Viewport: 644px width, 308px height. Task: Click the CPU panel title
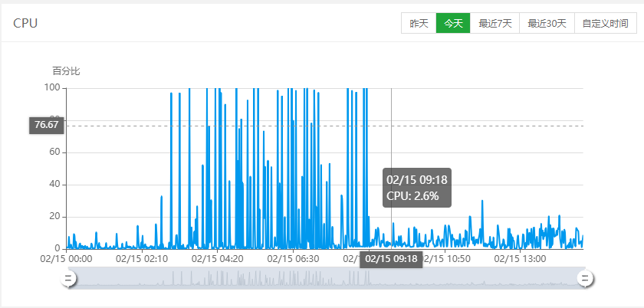[x=25, y=24]
